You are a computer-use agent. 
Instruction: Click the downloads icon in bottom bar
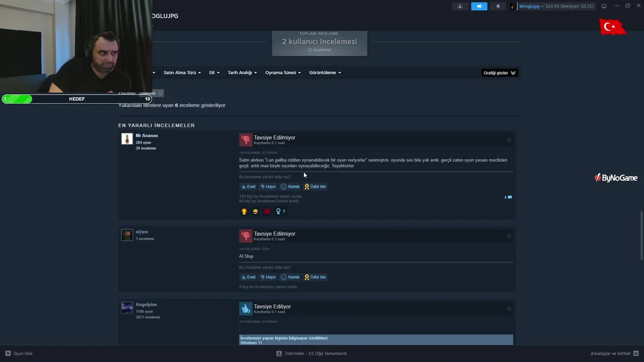coord(279,353)
